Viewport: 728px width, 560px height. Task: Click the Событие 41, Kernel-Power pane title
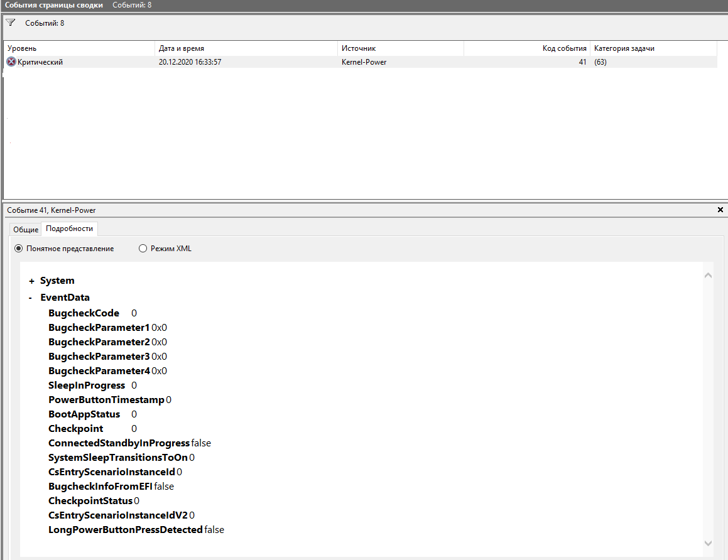(x=51, y=210)
